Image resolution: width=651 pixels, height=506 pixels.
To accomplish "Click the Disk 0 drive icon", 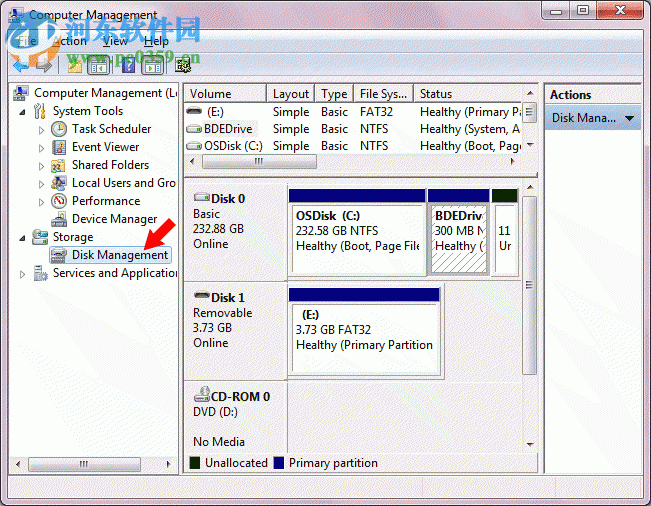I will 202,198.
